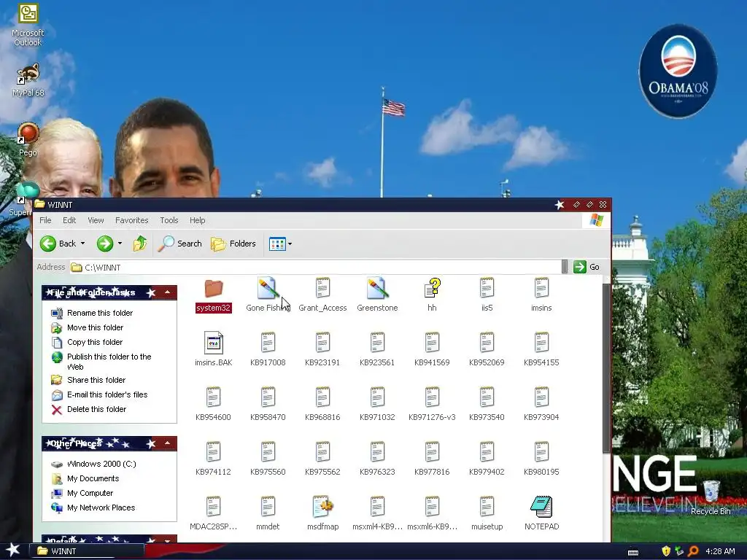Collapse the Other Places panel

(x=167, y=443)
